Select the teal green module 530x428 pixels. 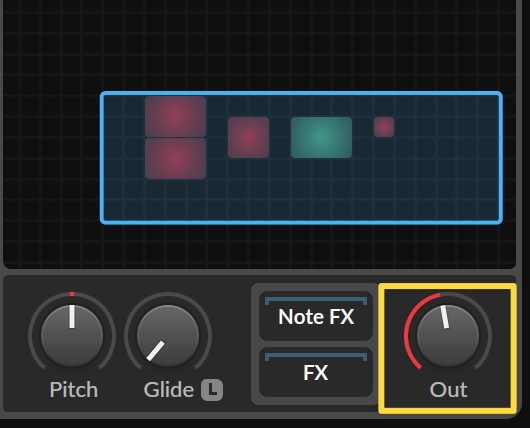[x=321, y=138]
